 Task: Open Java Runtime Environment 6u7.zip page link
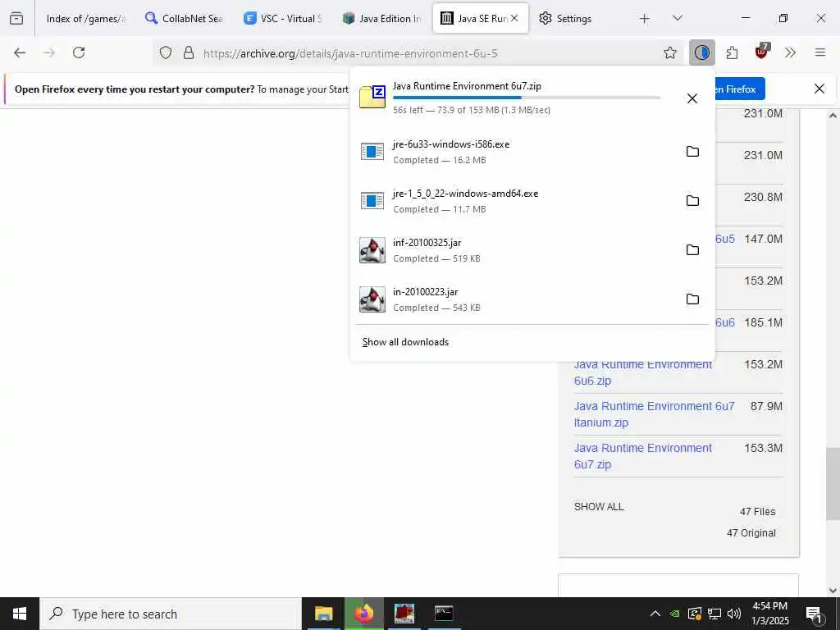(643, 456)
